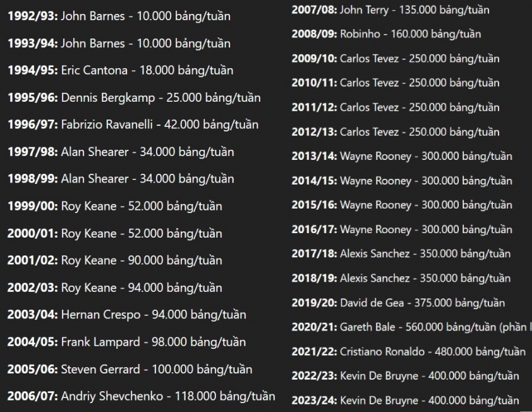Click the 2004/05 Frank Lampard line
The width and height of the screenshot is (532, 412).
(127, 342)
